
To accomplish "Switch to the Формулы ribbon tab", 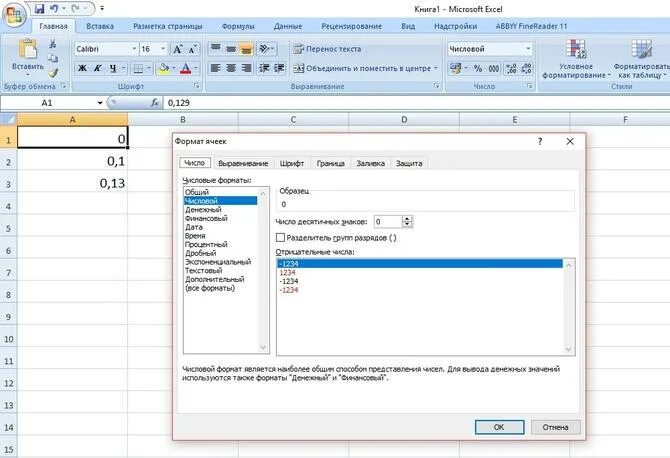I will 238,26.
